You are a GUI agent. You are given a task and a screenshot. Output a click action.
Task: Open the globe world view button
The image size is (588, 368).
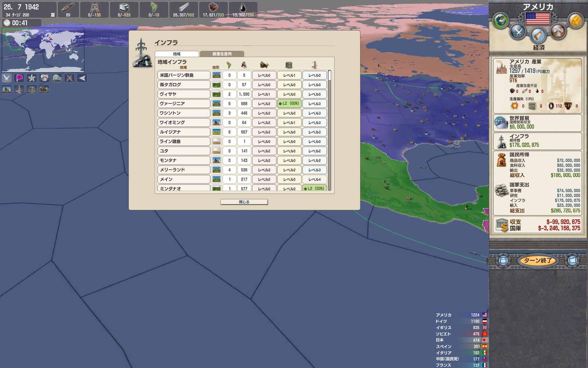tap(501, 20)
